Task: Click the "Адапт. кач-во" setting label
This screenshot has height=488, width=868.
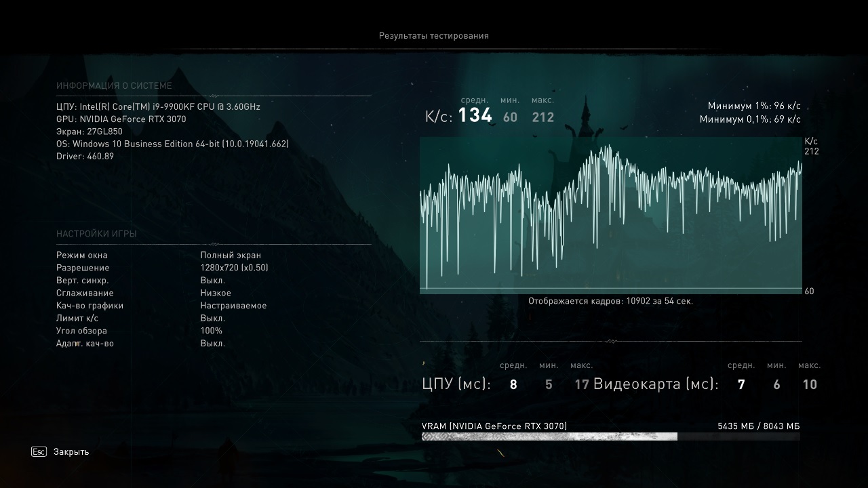Action: pyautogui.click(x=85, y=344)
